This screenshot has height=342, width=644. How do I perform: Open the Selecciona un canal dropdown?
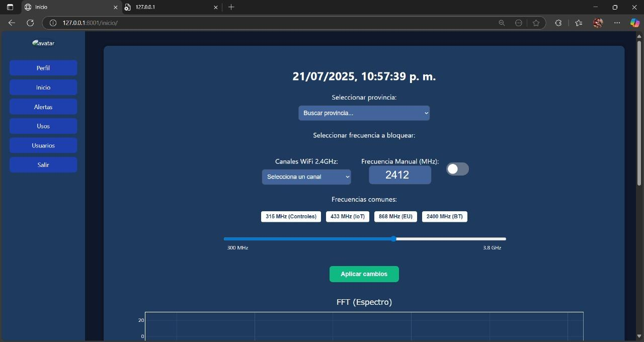pyautogui.click(x=306, y=177)
